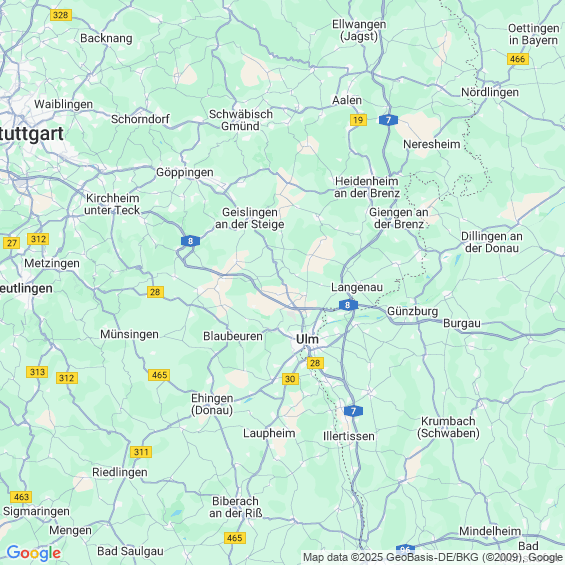Screen dimensions: 565x565
Task: Select the Ulm city label
Action: (307, 339)
